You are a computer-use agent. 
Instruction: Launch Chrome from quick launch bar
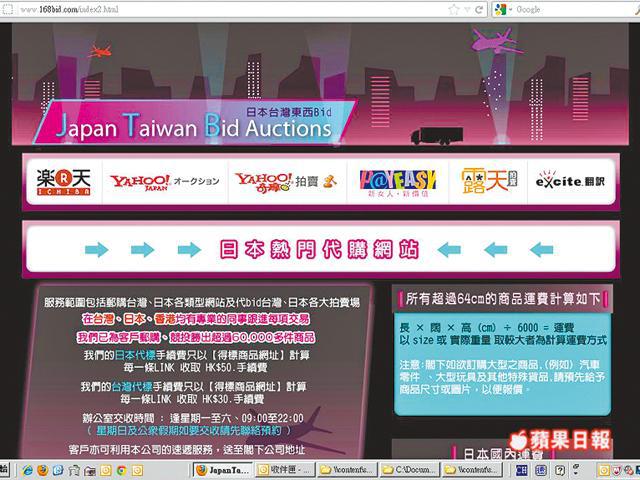[x=122, y=470]
